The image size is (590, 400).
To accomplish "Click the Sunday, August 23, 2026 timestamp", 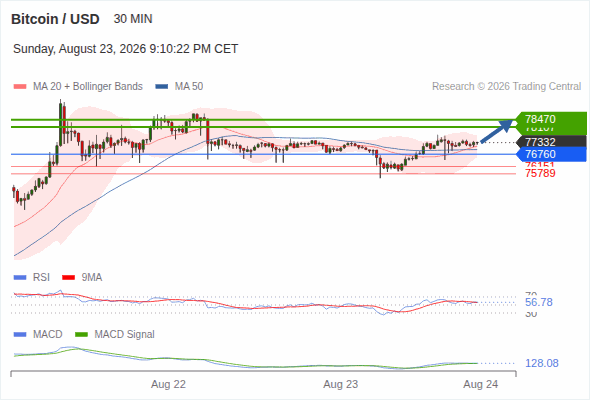I will [126, 49].
